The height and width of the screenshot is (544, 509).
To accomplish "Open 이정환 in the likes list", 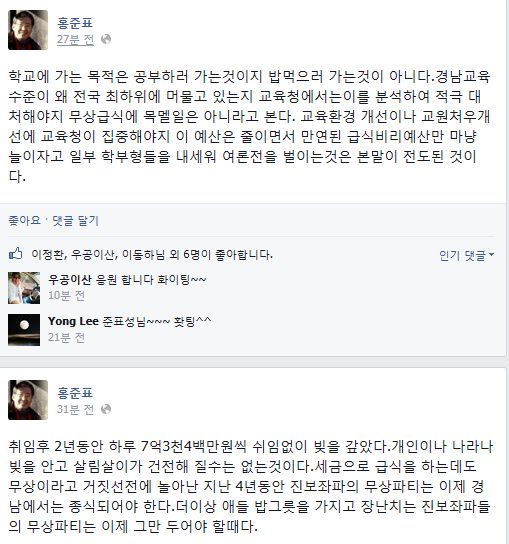I will coord(47,255).
